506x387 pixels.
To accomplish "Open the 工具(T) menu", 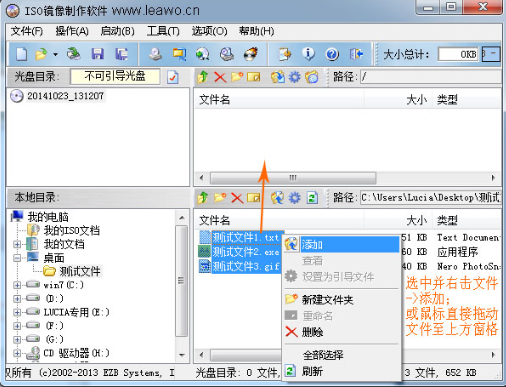I will (163, 31).
